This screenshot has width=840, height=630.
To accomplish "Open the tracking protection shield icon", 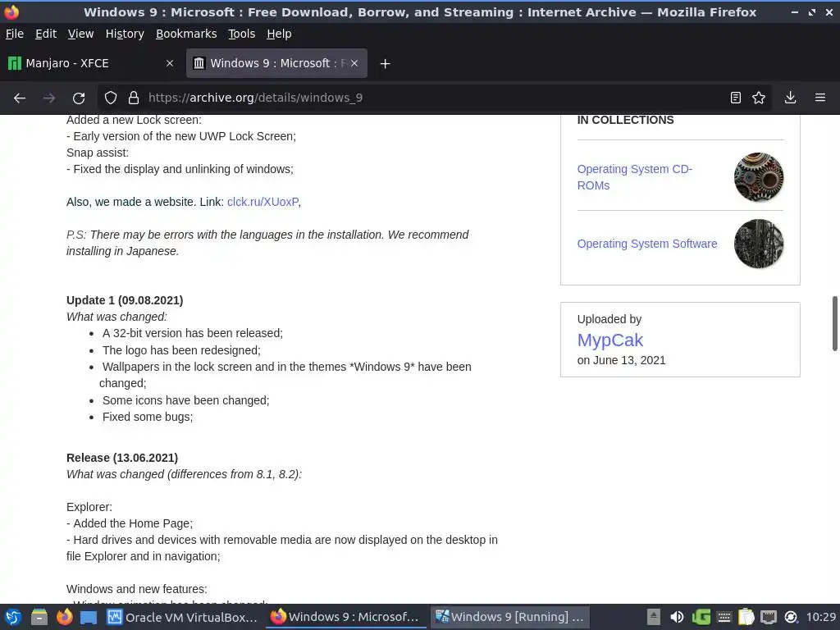I will pos(111,98).
